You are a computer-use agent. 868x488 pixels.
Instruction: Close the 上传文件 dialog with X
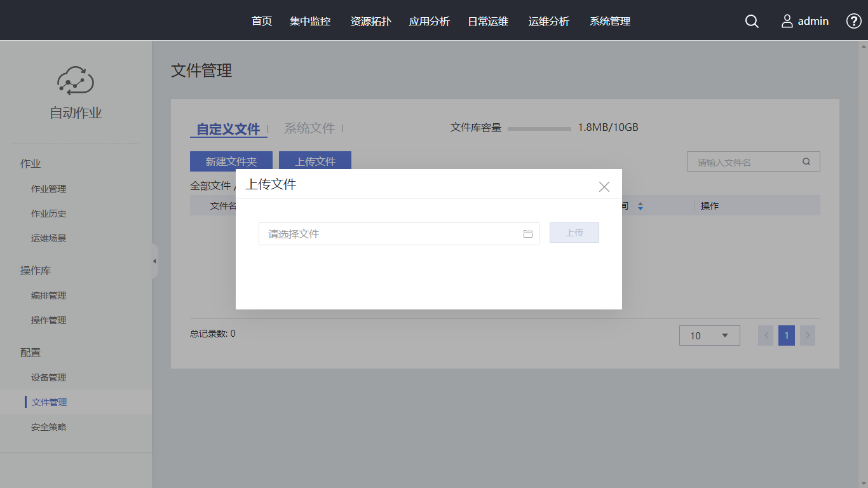[x=604, y=187]
